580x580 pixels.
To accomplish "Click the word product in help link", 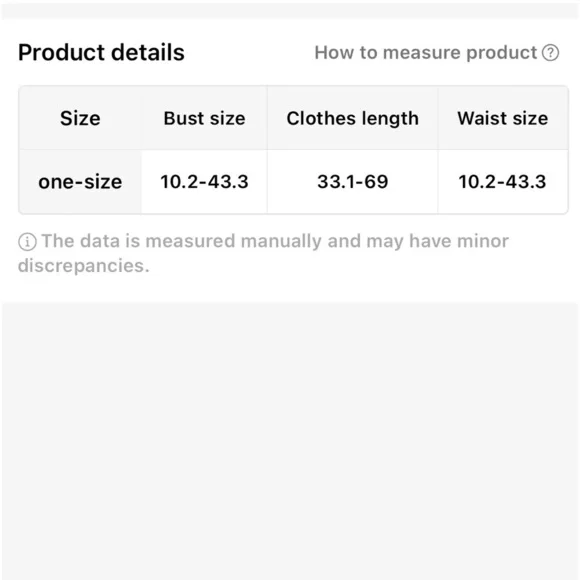I will 501,53.
